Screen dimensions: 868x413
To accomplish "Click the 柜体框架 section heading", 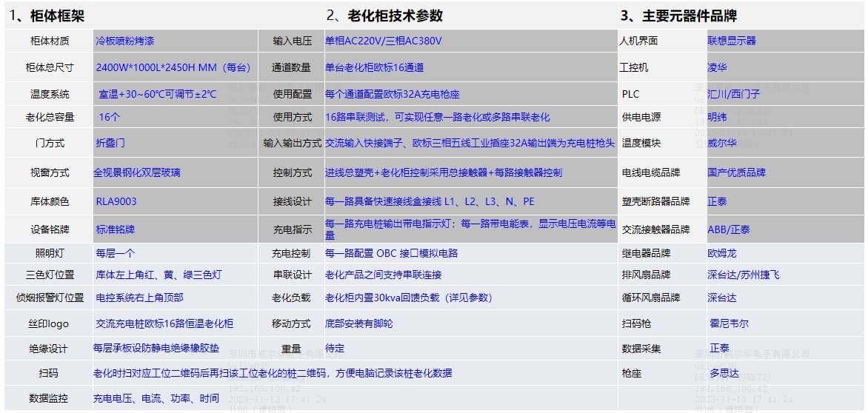I will tap(62, 16).
